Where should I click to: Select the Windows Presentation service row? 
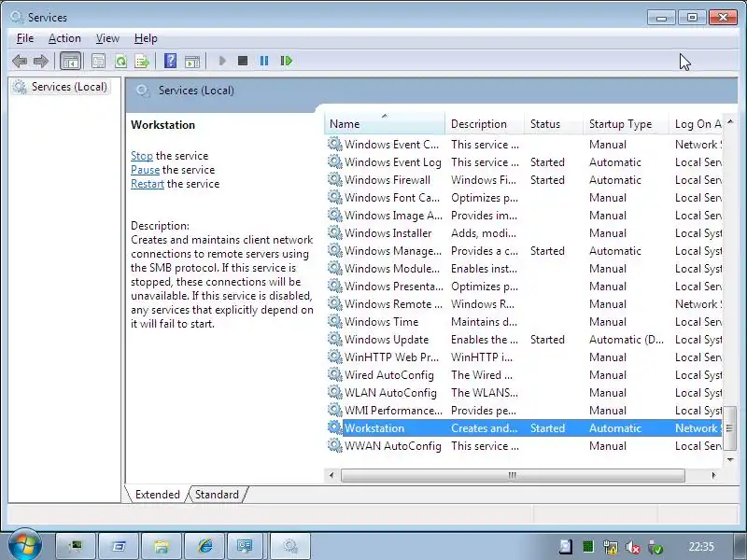[x=524, y=287]
